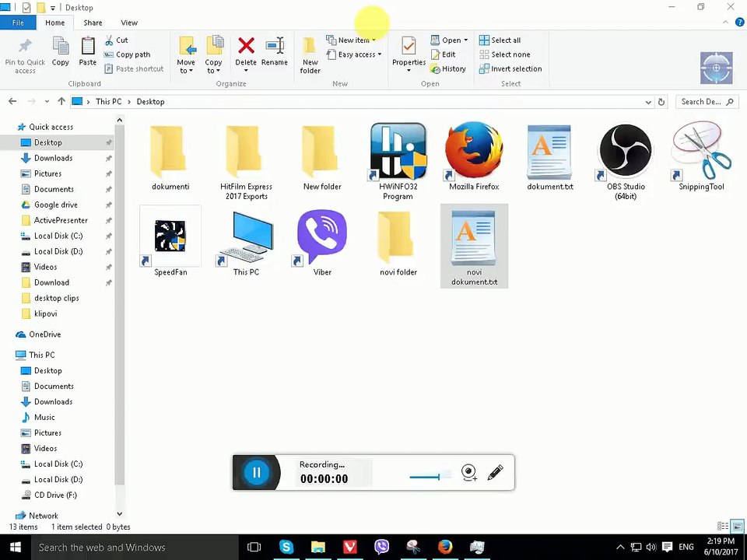Image resolution: width=747 pixels, height=560 pixels.
Task: Select the Mozilla Firefox shortcut
Action: pyautogui.click(x=474, y=157)
